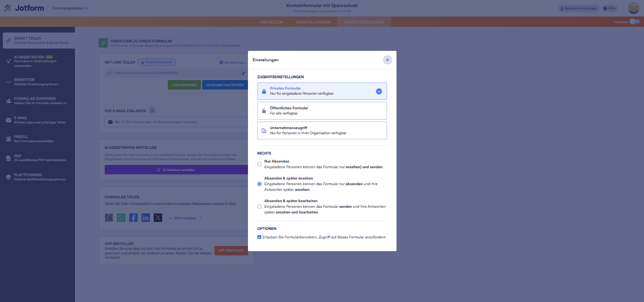Click the upload icon beside Per E-Mail Einladen
This screenshot has height=302, width=644.
click(152, 110)
